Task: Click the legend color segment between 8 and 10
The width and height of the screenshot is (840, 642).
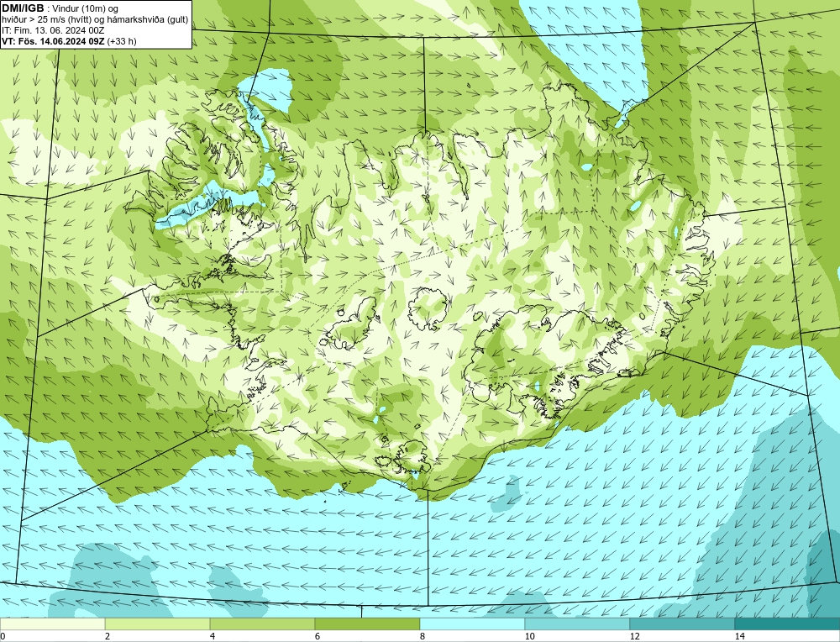Action: coord(472,624)
